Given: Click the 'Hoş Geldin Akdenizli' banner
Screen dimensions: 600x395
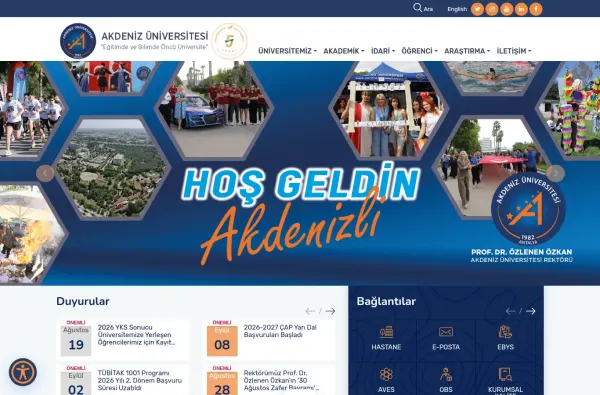Looking at the screenshot, I should (300, 173).
